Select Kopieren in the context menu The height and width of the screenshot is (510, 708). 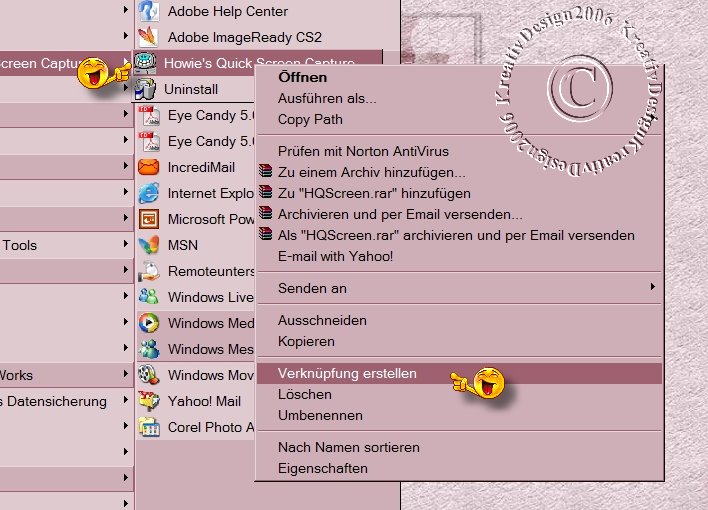[x=459, y=341]
